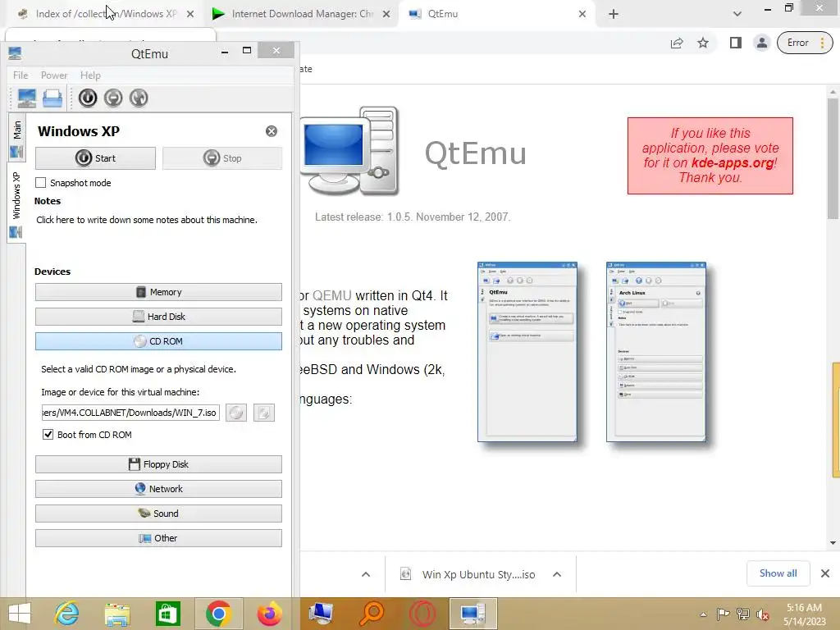Bookmark this page with star icon
Viewport: 840px width, 630px height.
[703, 43]
